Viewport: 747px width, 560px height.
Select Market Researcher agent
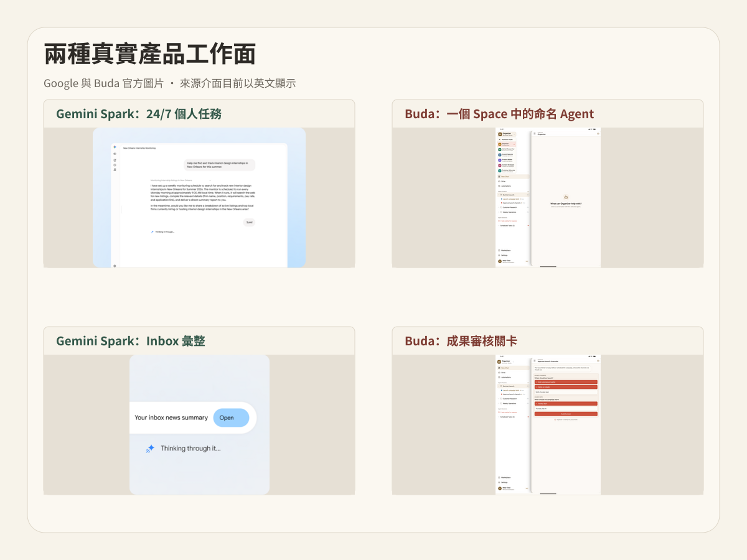(507, 149)
